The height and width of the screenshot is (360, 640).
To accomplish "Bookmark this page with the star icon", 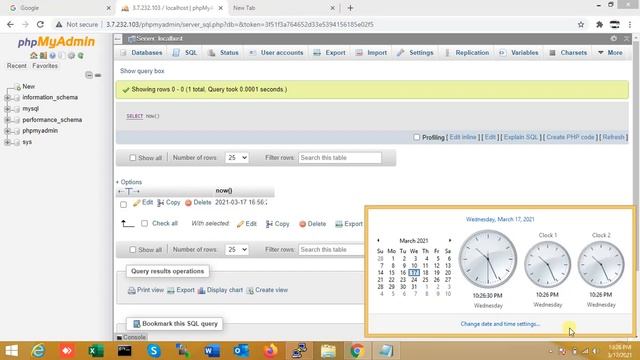I will (581, 24).
